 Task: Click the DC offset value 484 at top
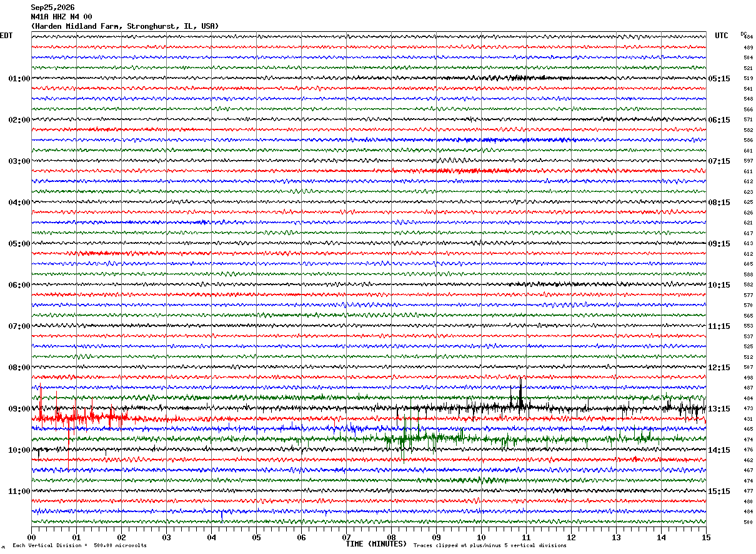pyautogui.click(x=748, y=37)
